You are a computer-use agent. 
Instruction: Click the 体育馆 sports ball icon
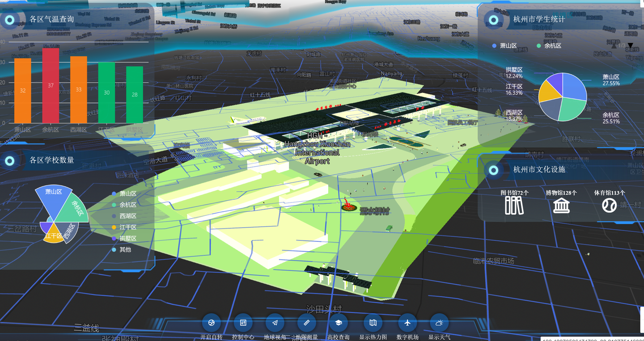pyautogui.click(x=609, y=205)
